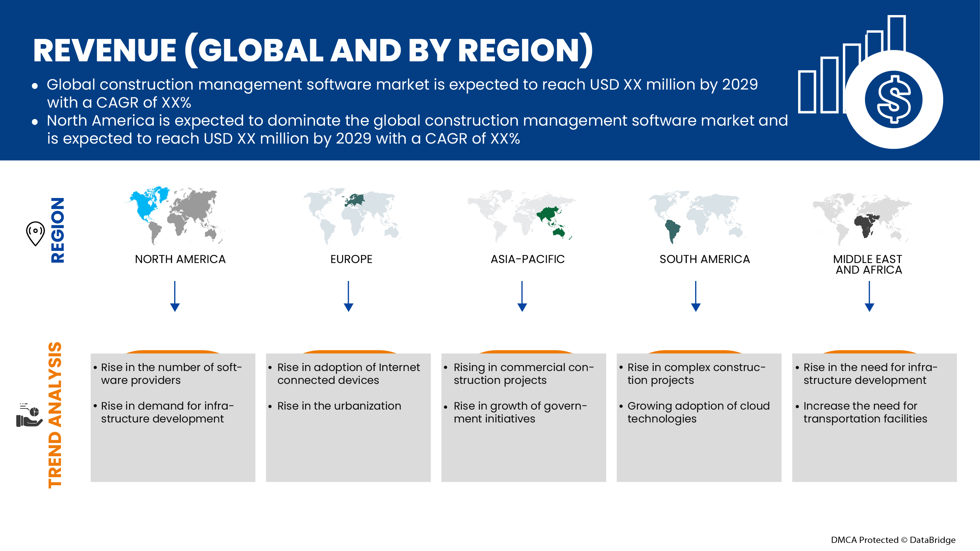Click the hand holding pie chart icon
980x551 pixels.
[29, 415]
